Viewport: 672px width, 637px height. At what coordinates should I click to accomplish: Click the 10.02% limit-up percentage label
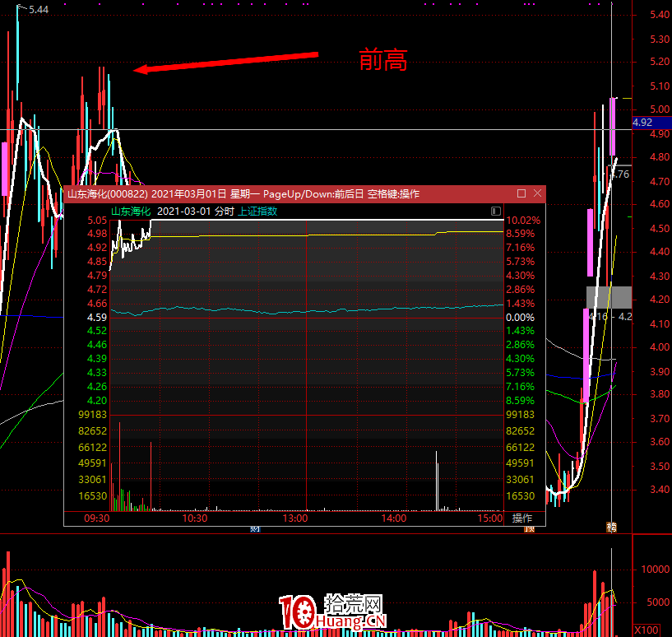pos(523,221)
